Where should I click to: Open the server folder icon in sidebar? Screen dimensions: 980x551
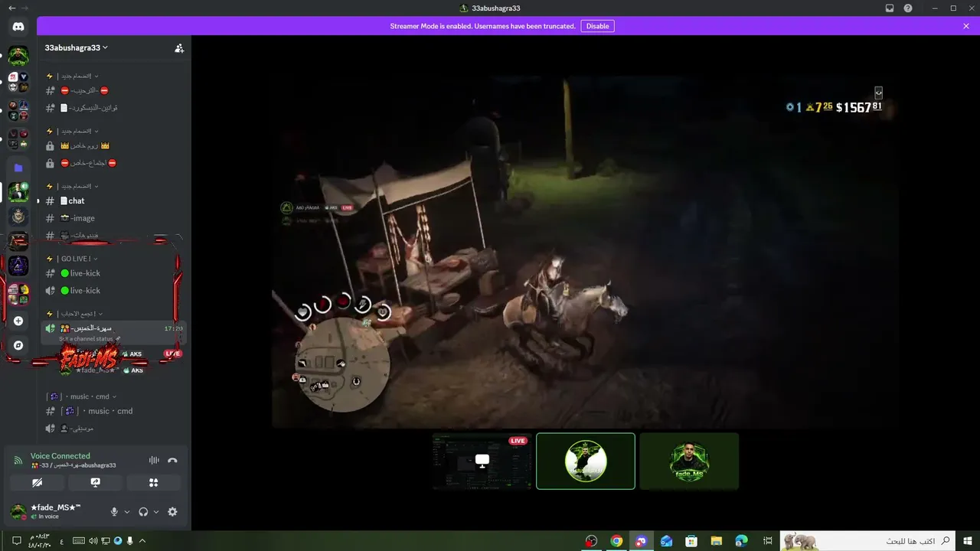(x=18, y=168)
